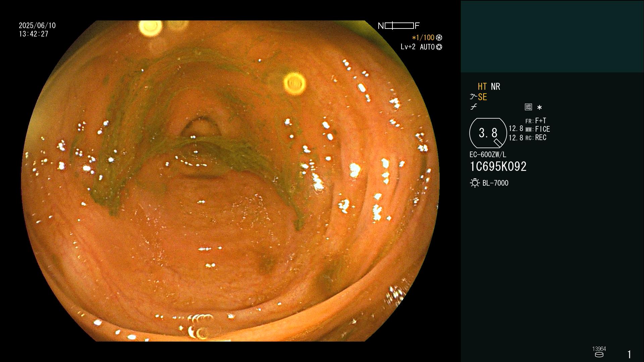The image size is (644, 362).
Task: Click the SE enhancement label
Action: [x=482, y=97]
